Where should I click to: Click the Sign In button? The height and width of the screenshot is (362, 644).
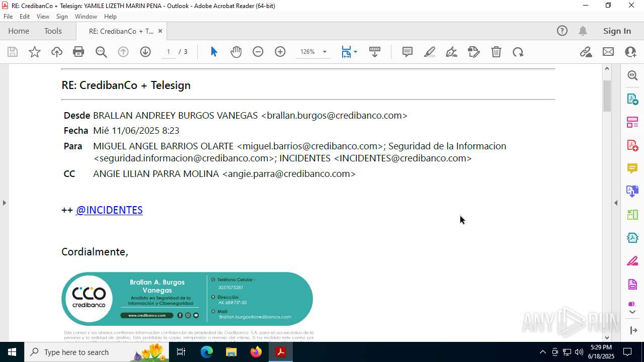click(x=617, y=31)
